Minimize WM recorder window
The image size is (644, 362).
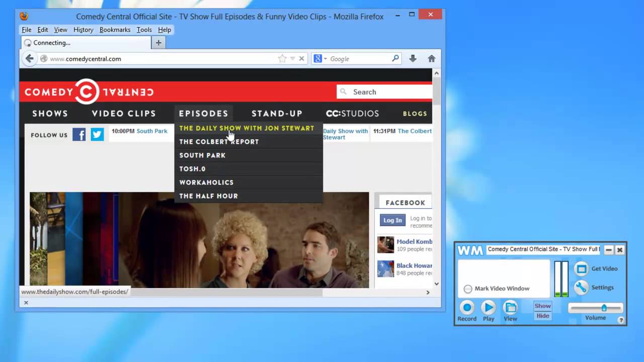coord(608,250)
